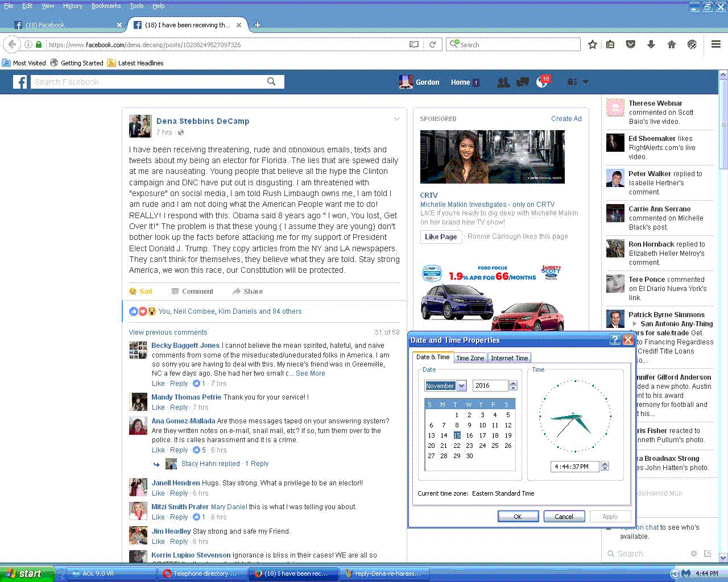Open the Firefox hamburger menu
728x582 pixels.
tap(716, 44)
